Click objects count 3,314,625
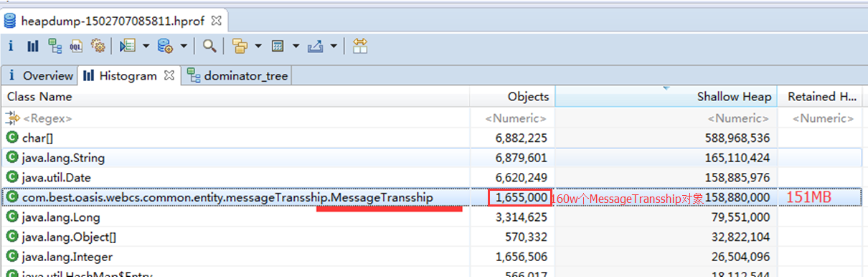 coord(522,217)
